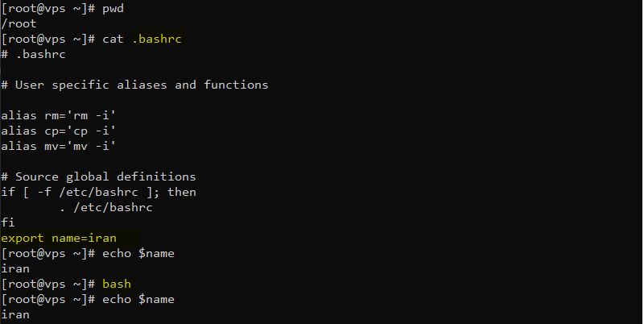Screen dimensions: 644x324
Task: Click the 'fi' closing keyword
Action: pyautogui.click(x=8, y=223)
